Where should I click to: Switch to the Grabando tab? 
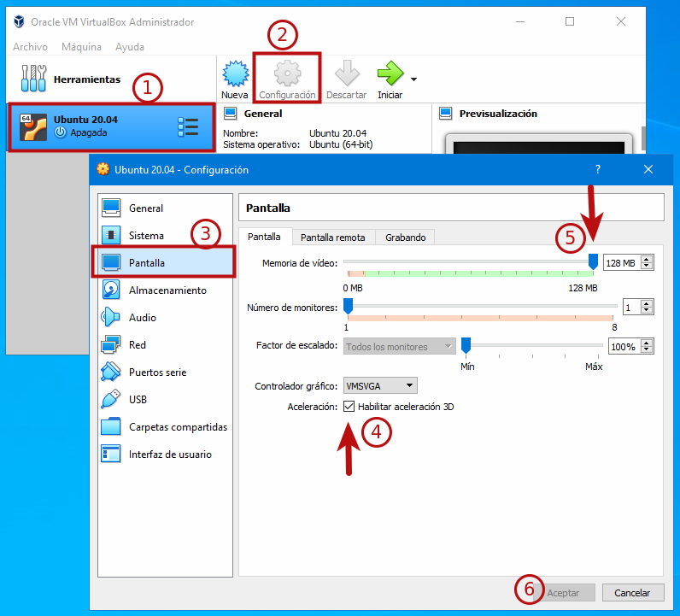[406, 238]
